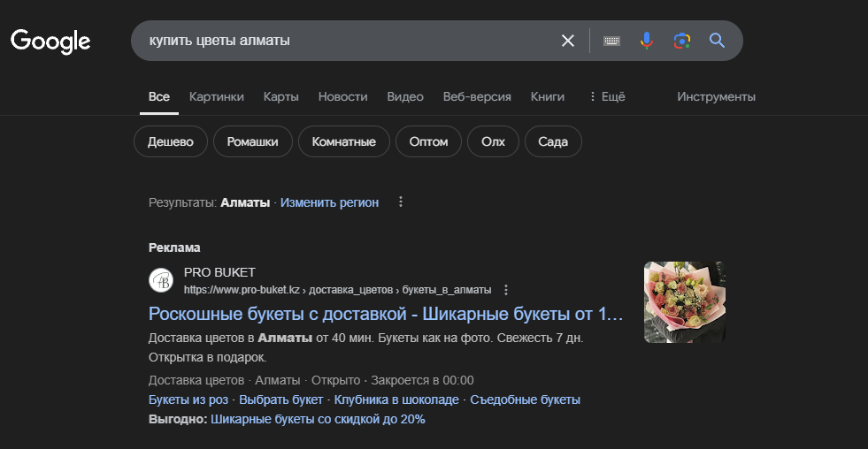Viewport: 868px width, 449px height.
Task: Open the on-screen keyboard icon
Action: click(x=611, y=41)
